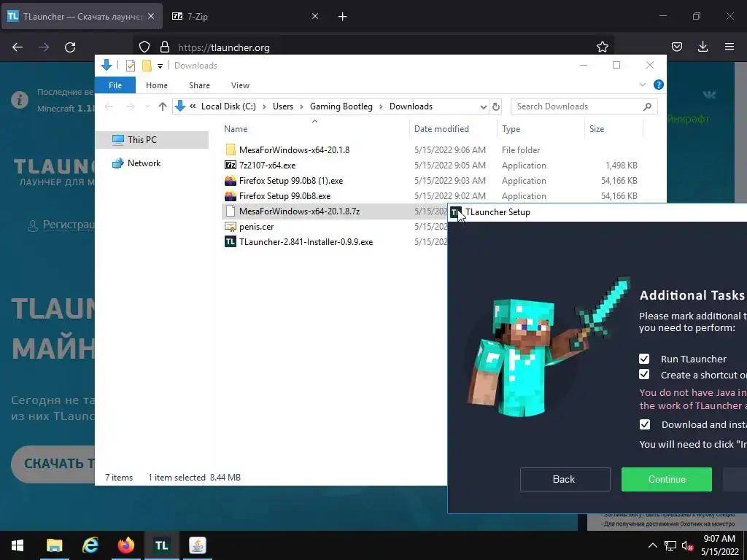Sort by Size column header

point(614,128)
